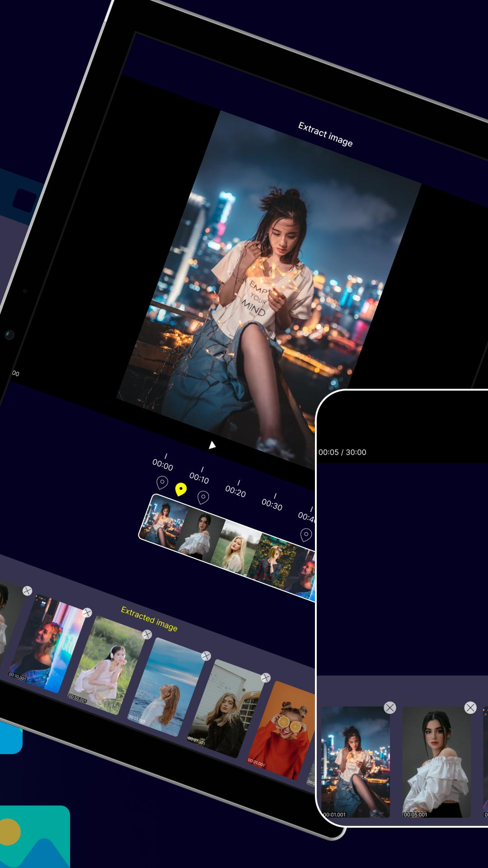Remove the partly visible leftmost extracted image
The height and width of the screenshot is (868, 488).
(x=28, y=591)
